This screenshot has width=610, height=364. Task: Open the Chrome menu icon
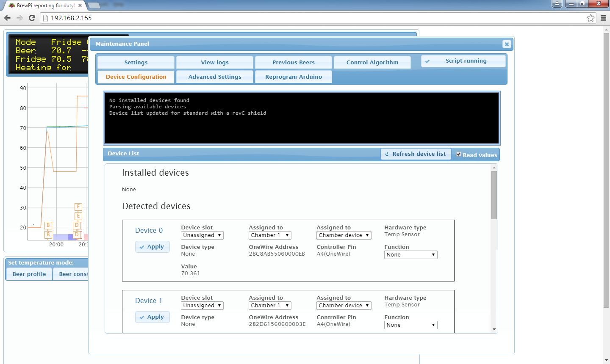pos(604,18)
